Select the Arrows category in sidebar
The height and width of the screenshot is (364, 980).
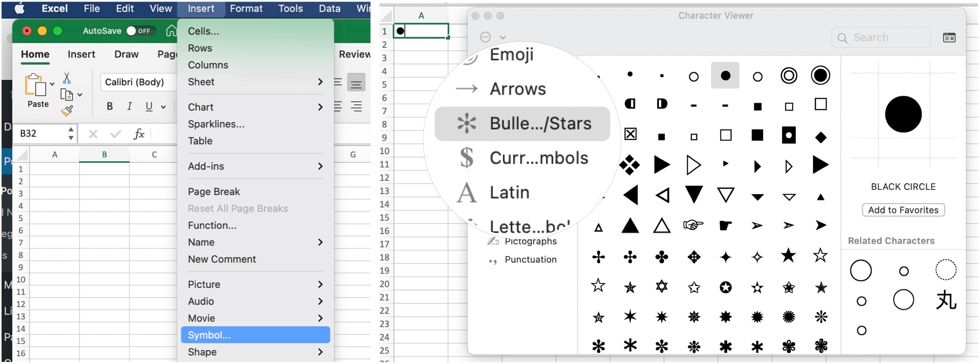tap(517, 89)
